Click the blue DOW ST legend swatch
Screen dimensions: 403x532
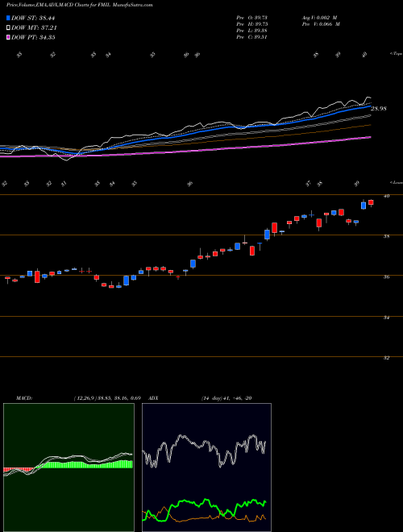pyautogui.click(x=8, y=18)
